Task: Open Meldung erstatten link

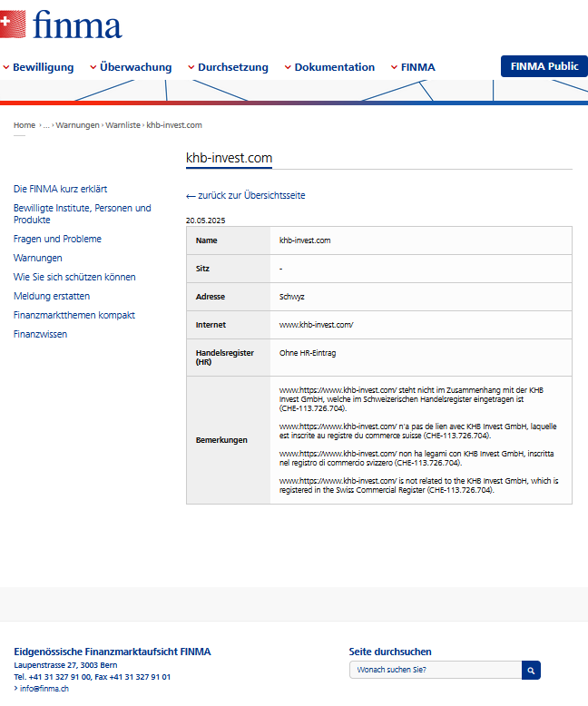Action: pyautogui.click(x=52, y=296)
